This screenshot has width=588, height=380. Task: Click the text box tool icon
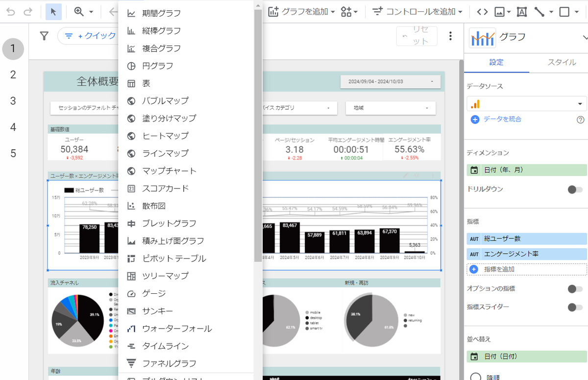pyautogui.click(x=522, y=12)
